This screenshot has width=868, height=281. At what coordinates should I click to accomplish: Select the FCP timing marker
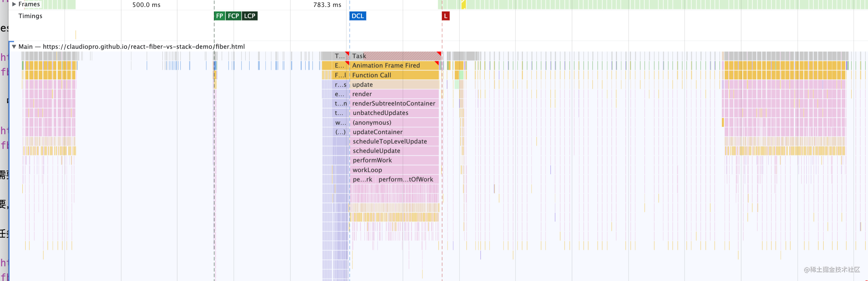pyautogui.click(x=233, y=16)
